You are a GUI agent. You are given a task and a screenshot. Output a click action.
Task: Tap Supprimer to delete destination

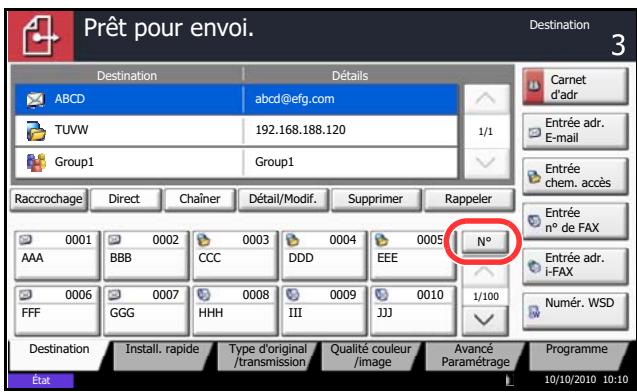pos(376,199)
